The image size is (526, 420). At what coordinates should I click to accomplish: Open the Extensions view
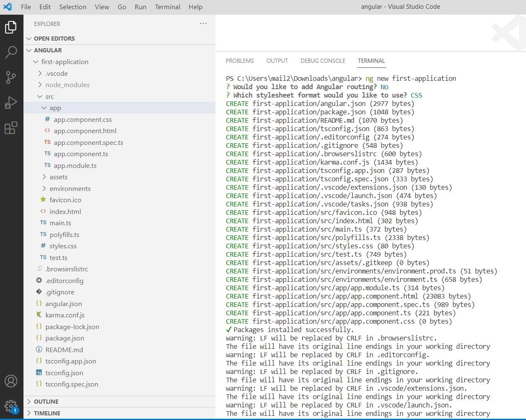(x=11, y=128)
